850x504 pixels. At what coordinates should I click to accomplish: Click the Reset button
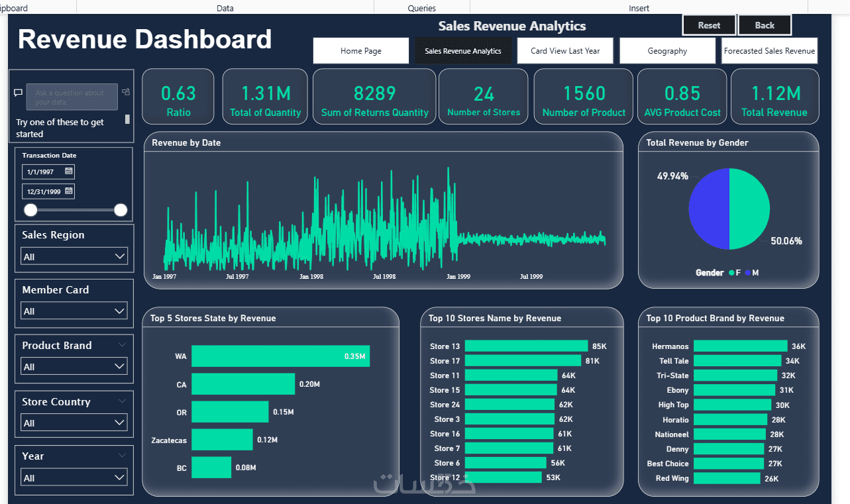[709, 25]
